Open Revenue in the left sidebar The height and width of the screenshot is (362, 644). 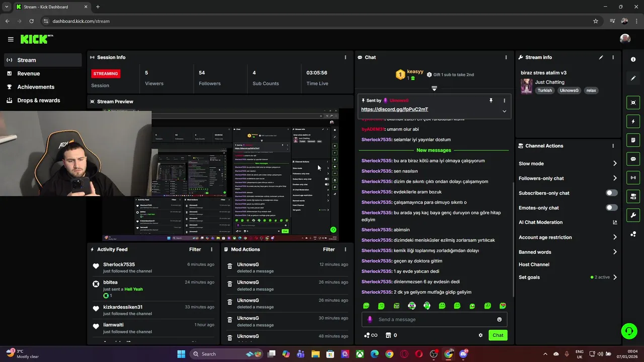click(x=43, y=73)
